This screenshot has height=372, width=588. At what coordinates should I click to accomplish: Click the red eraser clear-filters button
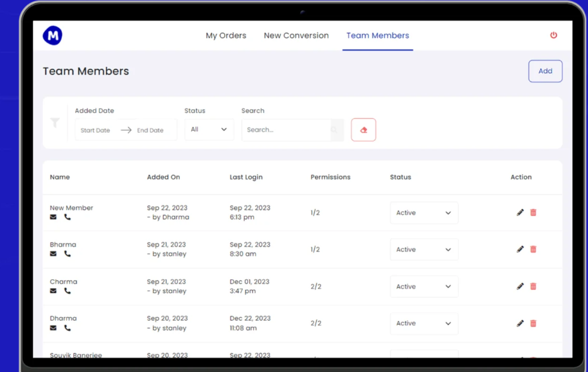tap(363, 129)
